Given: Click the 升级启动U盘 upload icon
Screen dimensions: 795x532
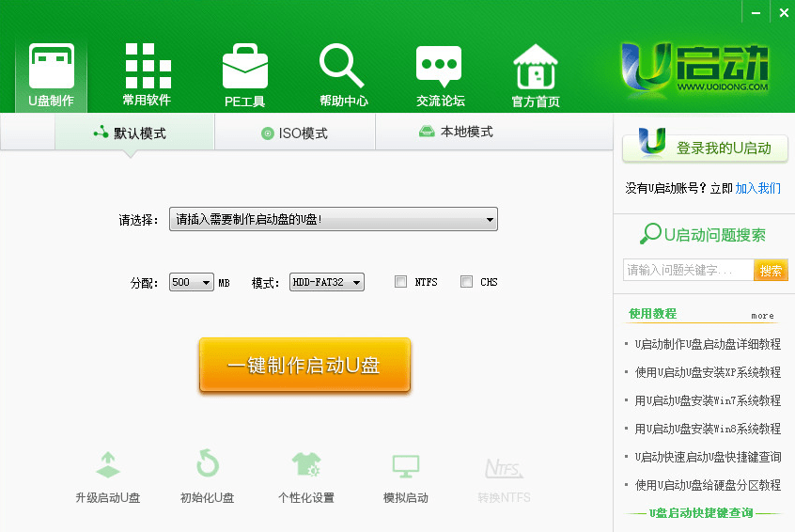Looking at the screenshot, I should click(x=107, y=464).
